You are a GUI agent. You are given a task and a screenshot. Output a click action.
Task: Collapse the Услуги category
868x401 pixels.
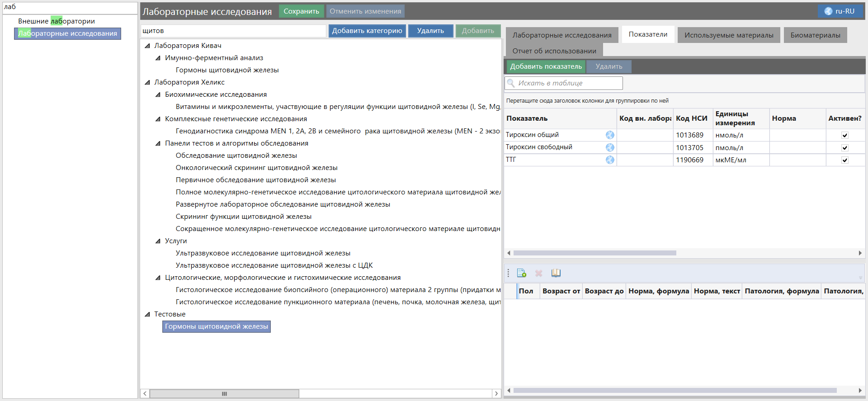pyautogui.click(x=158, y=241)
